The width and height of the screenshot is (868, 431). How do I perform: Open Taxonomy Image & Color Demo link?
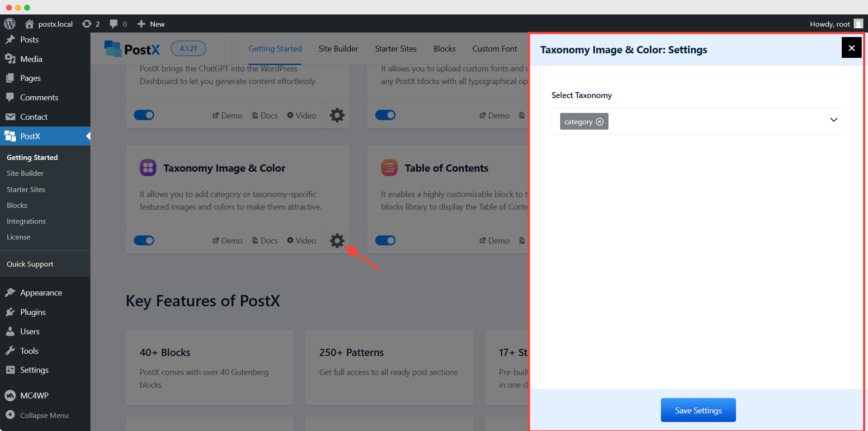click(227, 241)
